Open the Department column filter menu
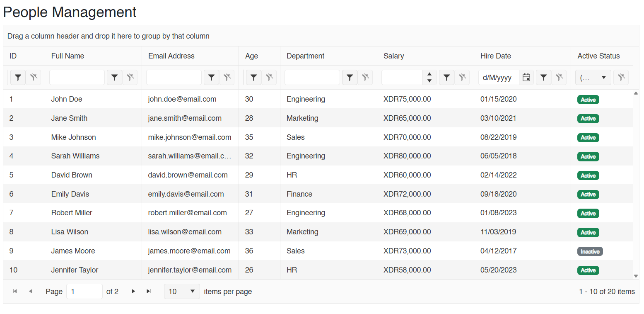This screenshot has width=644, height=314. 350,77
